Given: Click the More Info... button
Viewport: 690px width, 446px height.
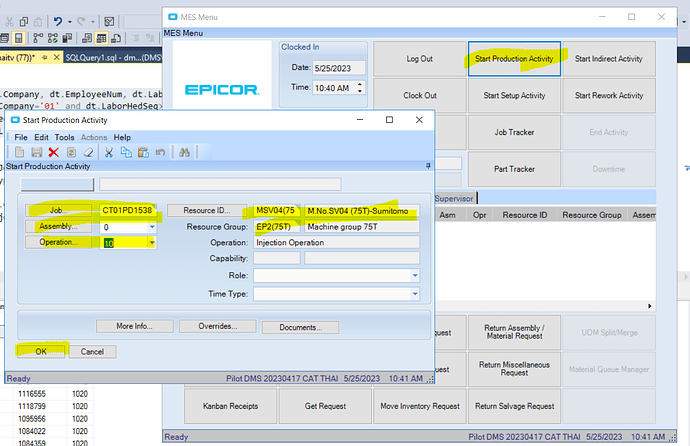Looking at the screenshot, I should click(x=135, y=326).
